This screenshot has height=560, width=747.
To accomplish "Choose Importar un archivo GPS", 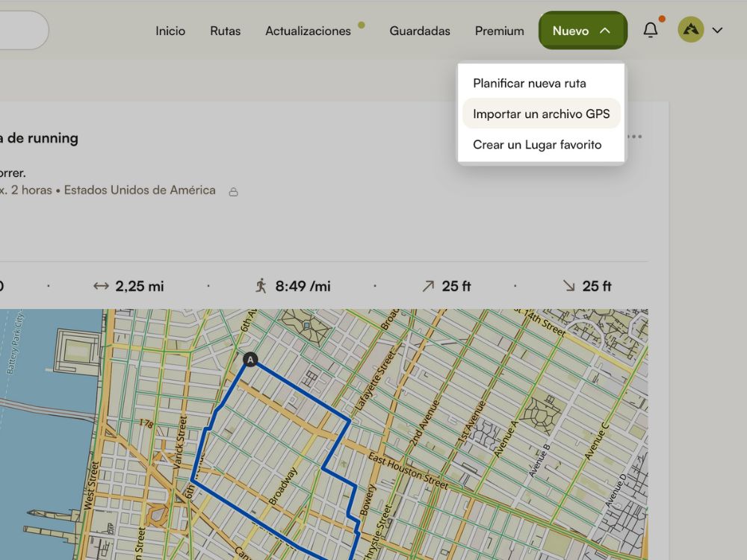I will [x=541, y=114].
